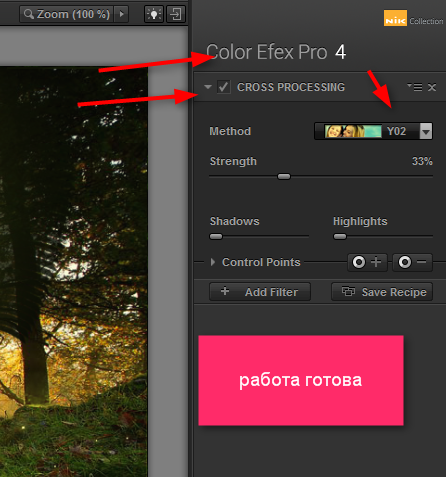Click the Nik Collection logo
The height and width of the screenshot is (477, 446).
pos(413,19)
